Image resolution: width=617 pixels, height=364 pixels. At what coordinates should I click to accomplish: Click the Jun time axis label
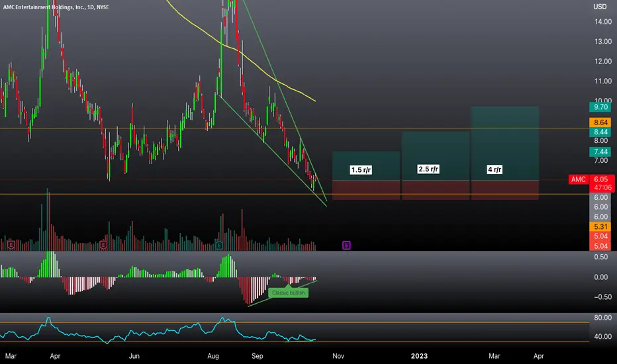134,356
